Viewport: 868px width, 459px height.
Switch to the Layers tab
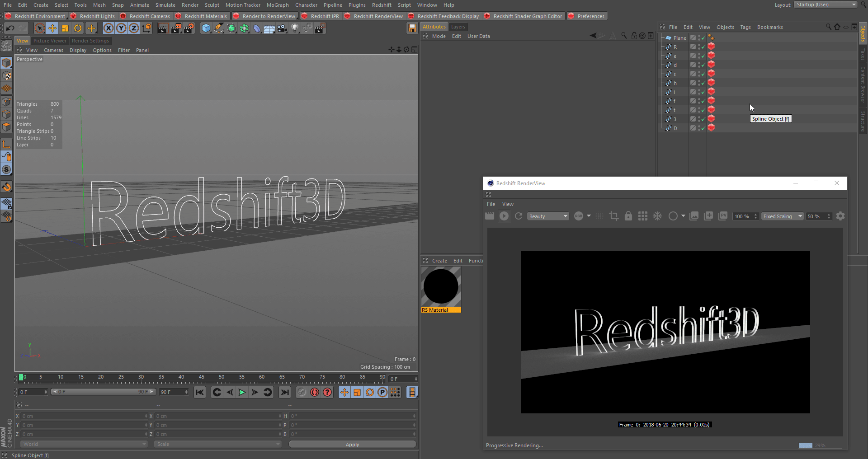click(x=458, y=27)
